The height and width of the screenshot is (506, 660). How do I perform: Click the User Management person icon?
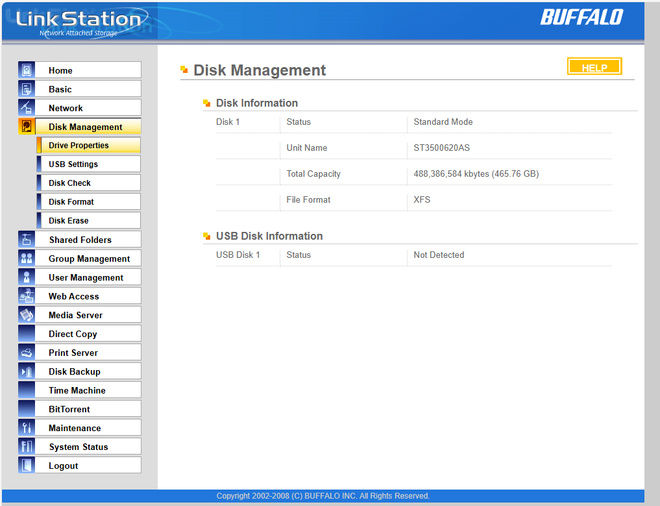click(27, 277)
